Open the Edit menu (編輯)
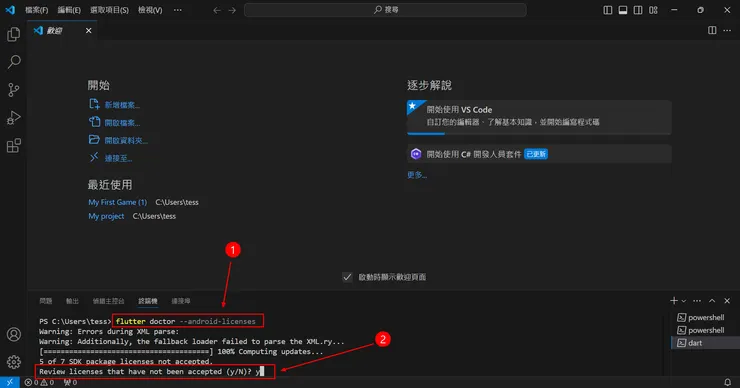The height and width of the screenshot is (388, 740). pyautogui.click(x=69, y=10)
